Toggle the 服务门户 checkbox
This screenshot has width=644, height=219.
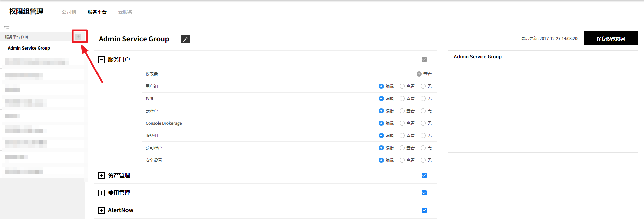tap(424, 60)
